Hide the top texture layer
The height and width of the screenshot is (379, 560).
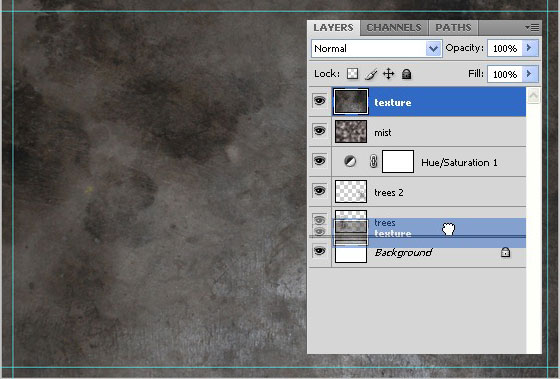320,101
